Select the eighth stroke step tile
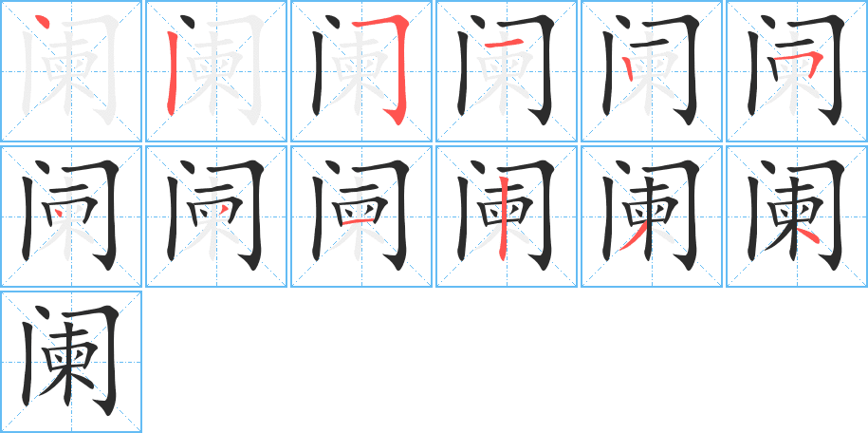 pyautogui.click(x=216, y=216)
